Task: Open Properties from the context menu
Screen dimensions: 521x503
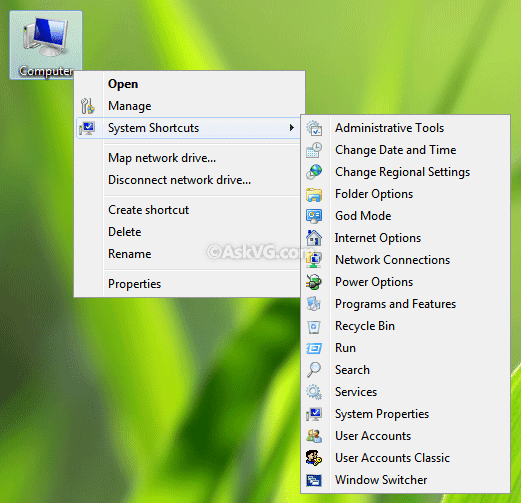Action: (x=189, y=284)
